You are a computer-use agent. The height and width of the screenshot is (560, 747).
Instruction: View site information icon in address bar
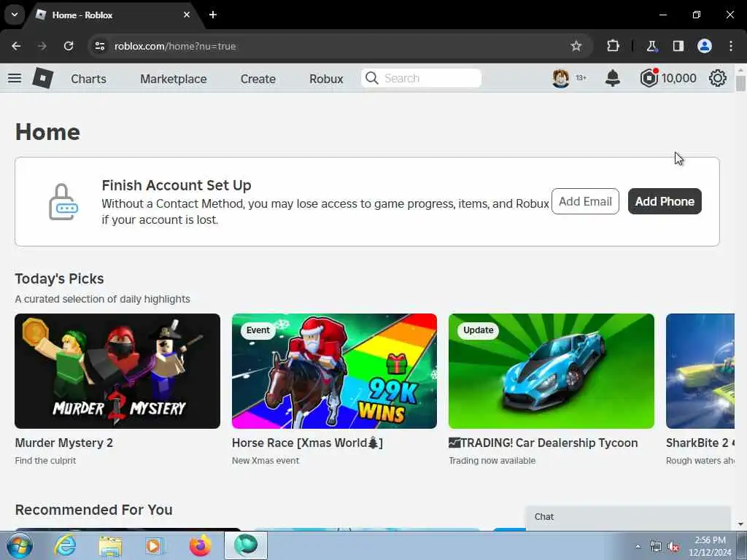click(99, 46)
